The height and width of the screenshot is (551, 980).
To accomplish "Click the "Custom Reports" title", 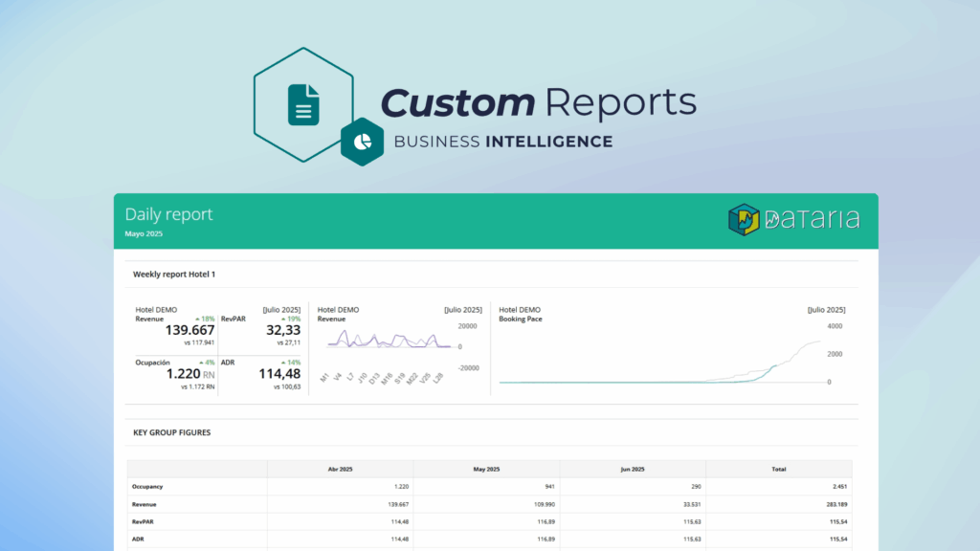I will coord(539,101).
